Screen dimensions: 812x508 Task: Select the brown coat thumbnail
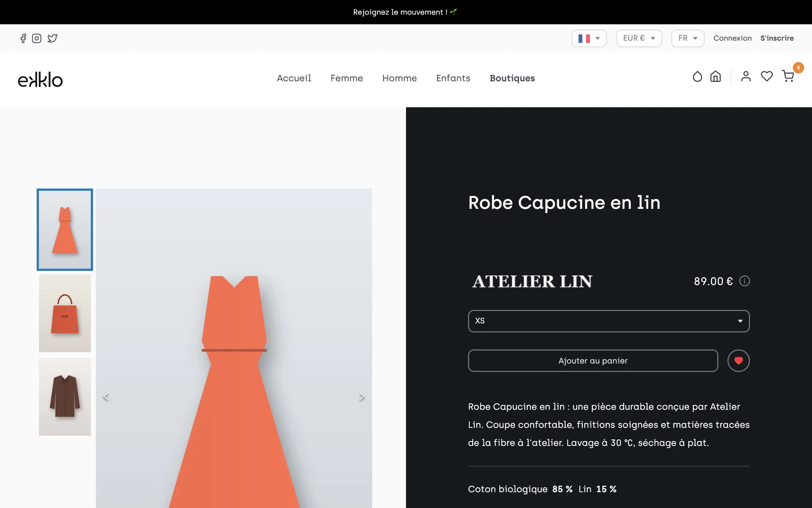tap(65, 397)
